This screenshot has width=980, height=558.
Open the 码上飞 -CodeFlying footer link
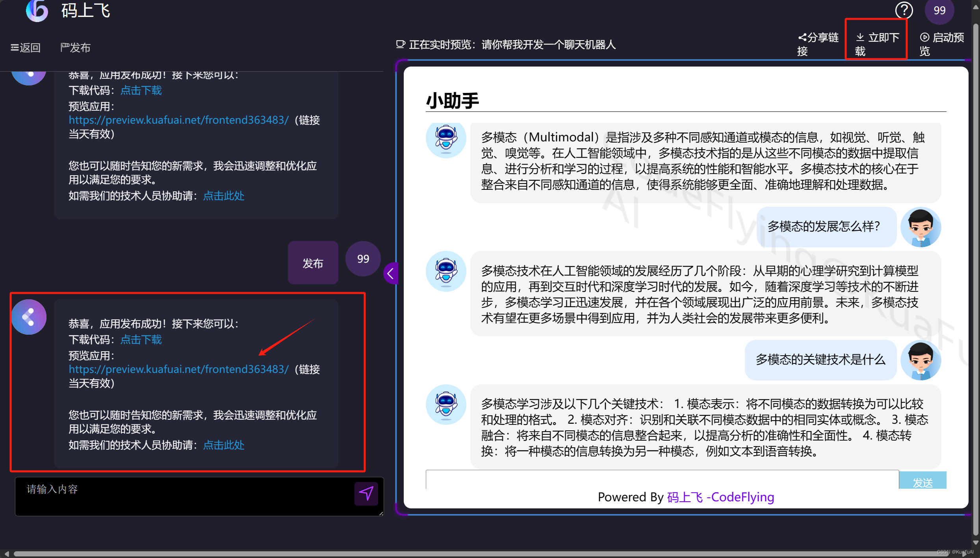[720, 497]
